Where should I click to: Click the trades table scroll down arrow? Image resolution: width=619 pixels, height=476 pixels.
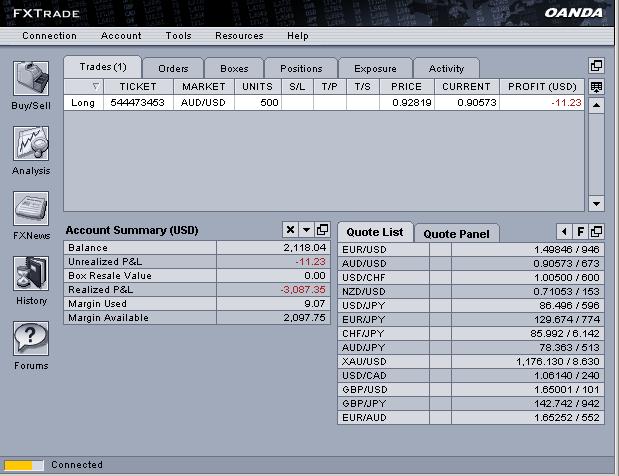596,204
